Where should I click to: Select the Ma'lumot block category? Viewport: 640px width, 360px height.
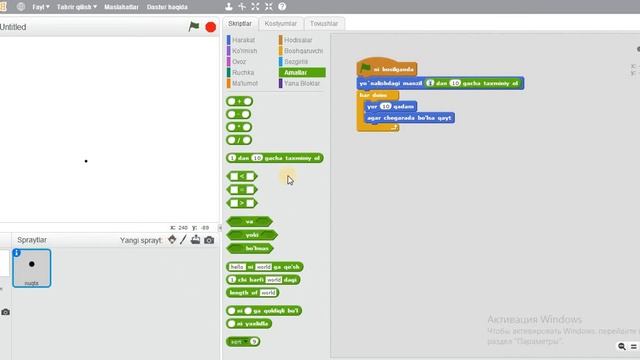[x=244, y=83]
